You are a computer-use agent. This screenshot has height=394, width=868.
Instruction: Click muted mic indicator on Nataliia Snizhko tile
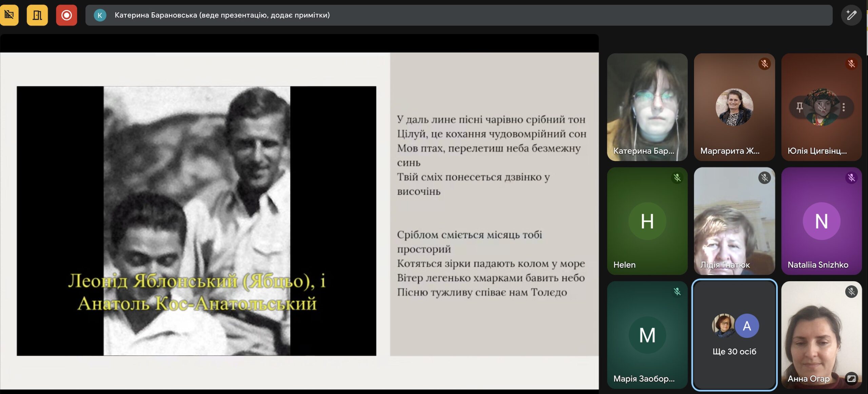click(x=851, y=178)
